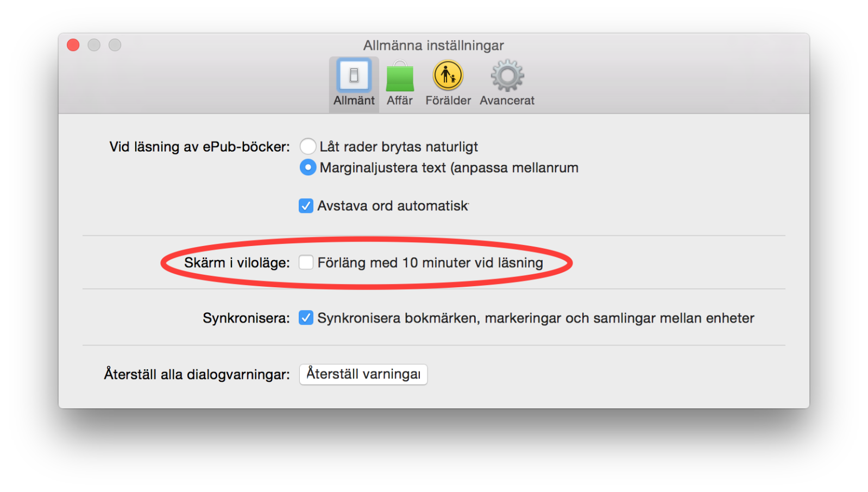
Task: Uncheck 'Synkronisera bokmärken, markeringar och samlingar' checkbox
Action: pyautogui.click(x=306, y=318)
